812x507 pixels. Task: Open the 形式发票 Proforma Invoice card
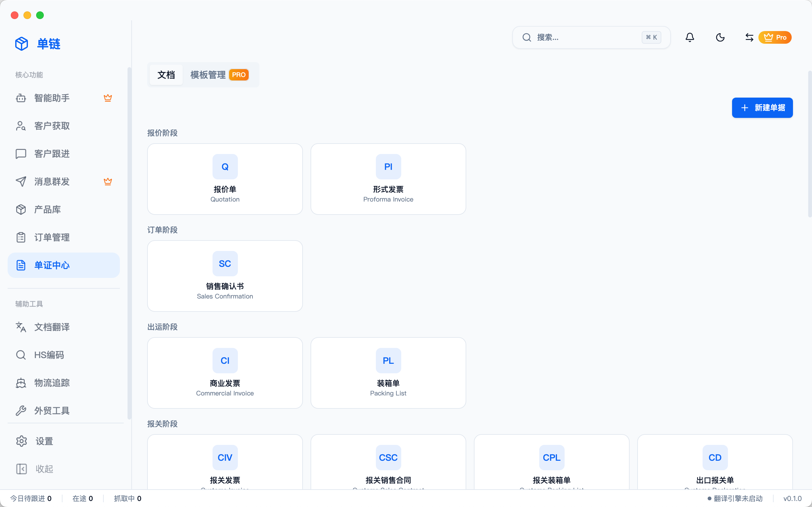(x=388, y=179)
